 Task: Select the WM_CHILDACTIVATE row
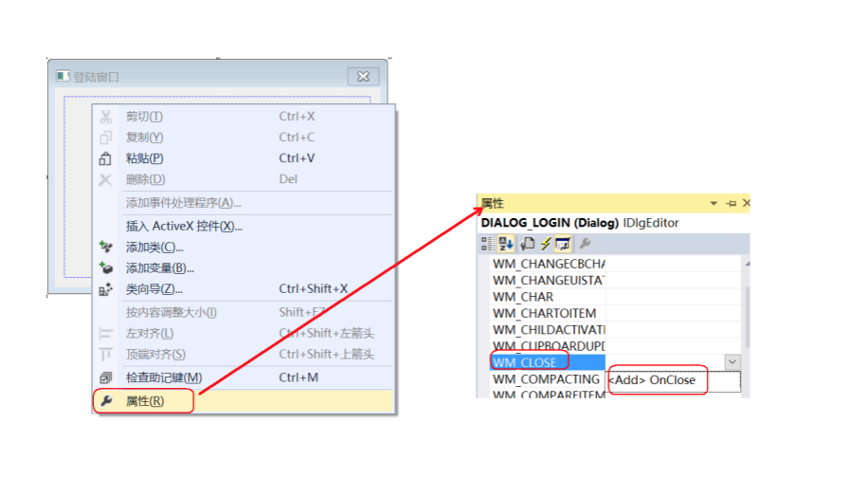[548, 330]
